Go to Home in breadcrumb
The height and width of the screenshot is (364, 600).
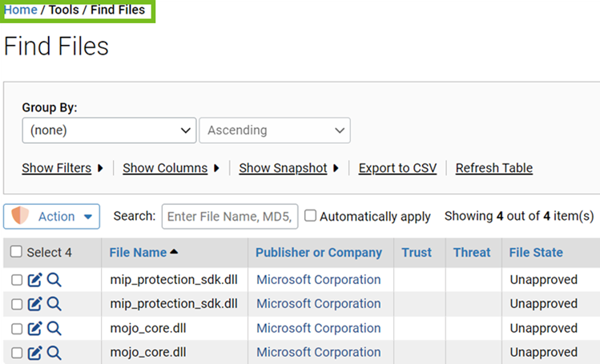click(21, 10)
